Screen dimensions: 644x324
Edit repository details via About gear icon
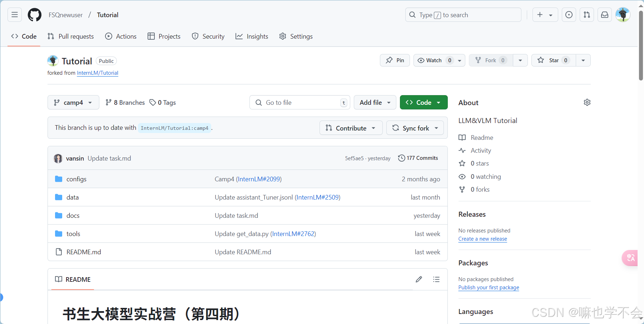point(587,103)
